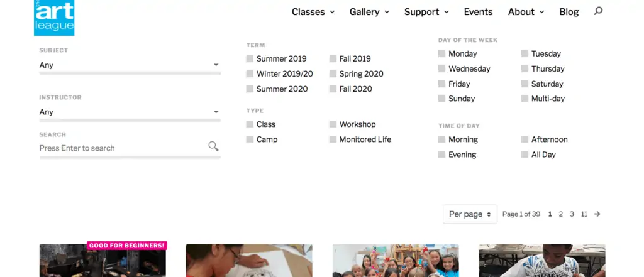The width and height of the screenshot is (644, 277).
Task: Select the Evening time of day
Action: click(441, 155)
